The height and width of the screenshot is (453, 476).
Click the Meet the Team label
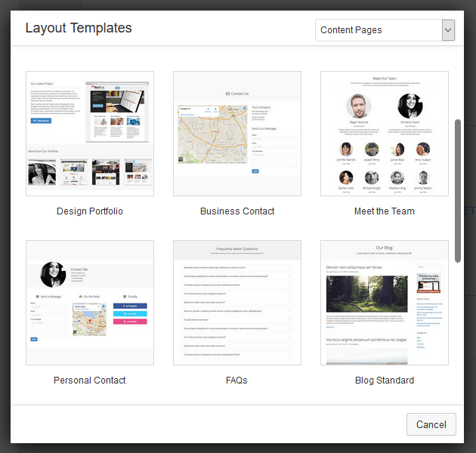tap(385, 211)
